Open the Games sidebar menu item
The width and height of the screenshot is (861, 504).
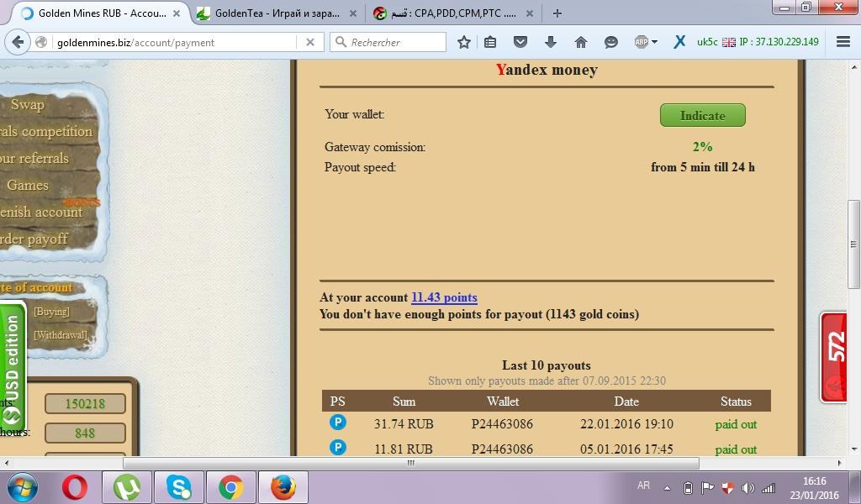tap(28, 186)
